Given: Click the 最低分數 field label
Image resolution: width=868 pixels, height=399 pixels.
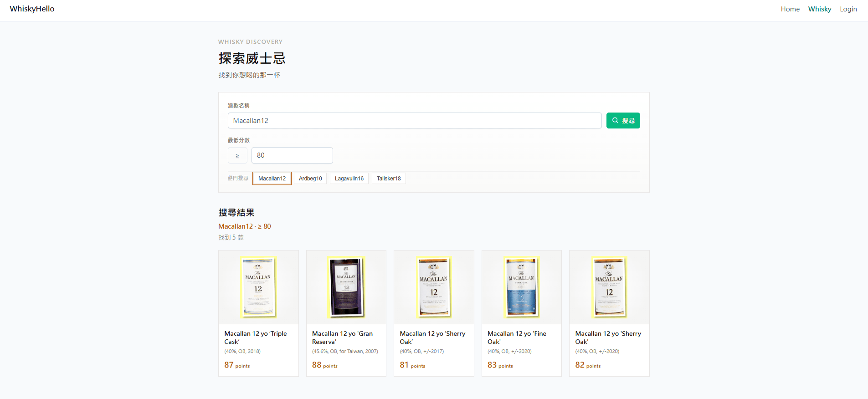Looking at the screenshot, I should [x=239, y=140].
